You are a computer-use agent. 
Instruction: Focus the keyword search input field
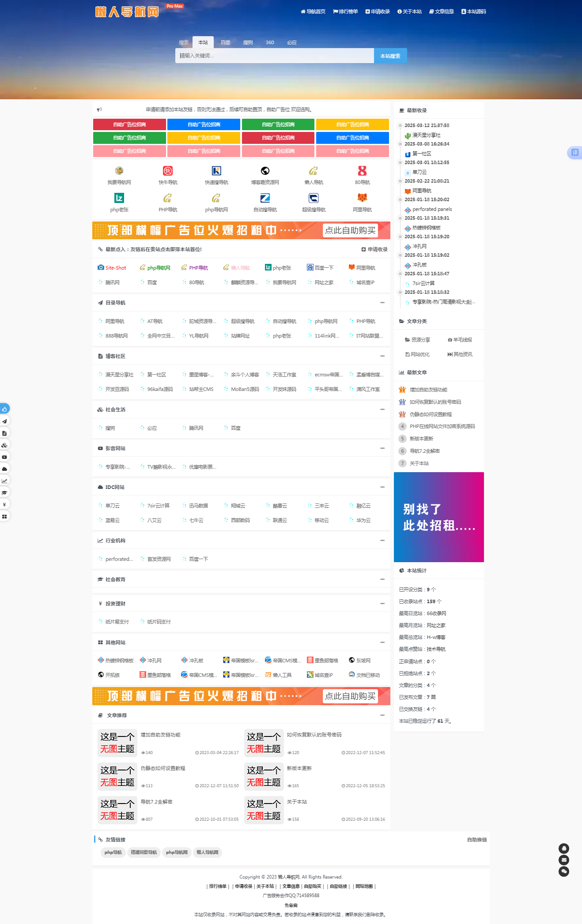275,56
